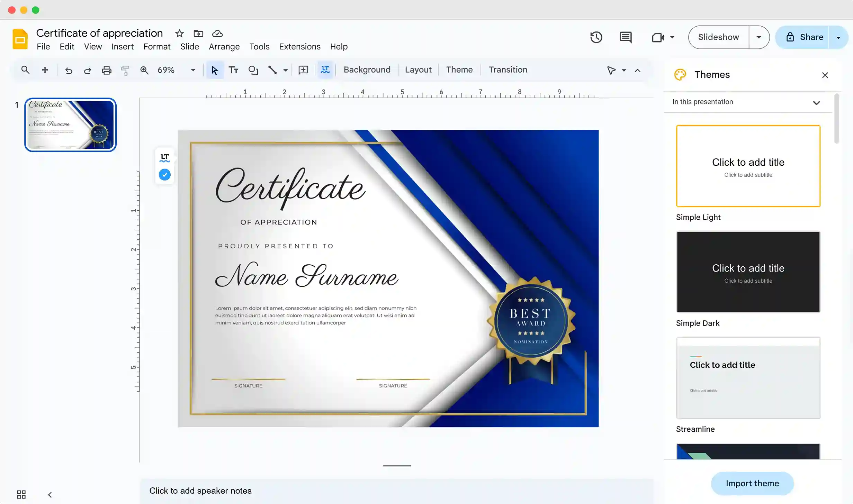Open the Format menu
Viewport: 853px width, 504px height.
pos(156,46)
